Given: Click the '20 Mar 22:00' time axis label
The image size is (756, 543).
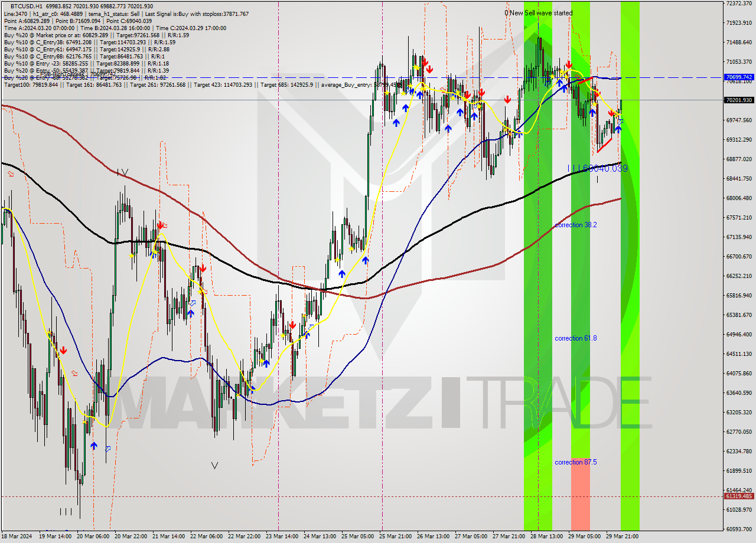Looking at the screenshot, I should pos(131,537).
